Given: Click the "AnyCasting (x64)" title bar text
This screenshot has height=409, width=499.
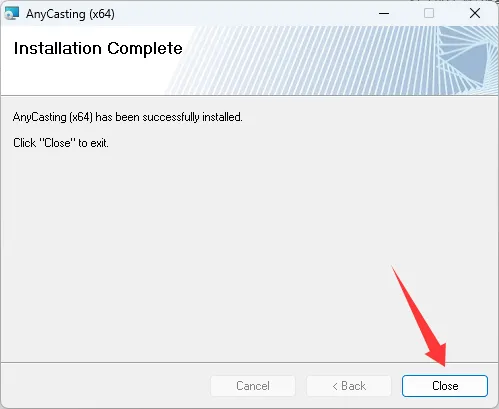Looking at the screenshot, I should tap(70, 14).
